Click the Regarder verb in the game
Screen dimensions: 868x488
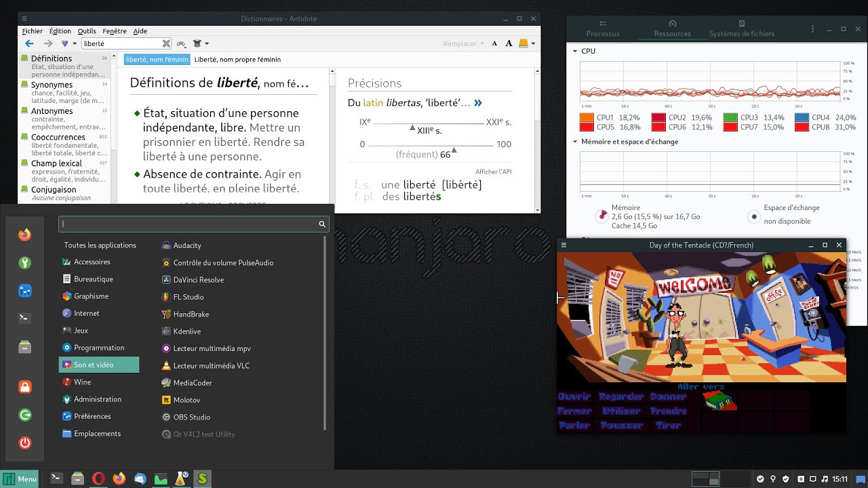point(621,396)
